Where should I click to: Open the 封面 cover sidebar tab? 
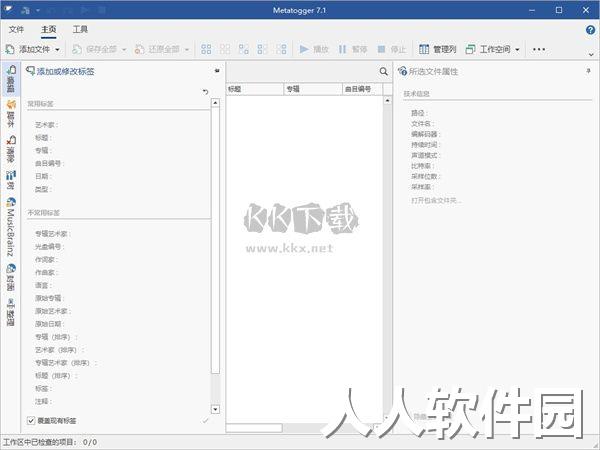coord(11,277)
